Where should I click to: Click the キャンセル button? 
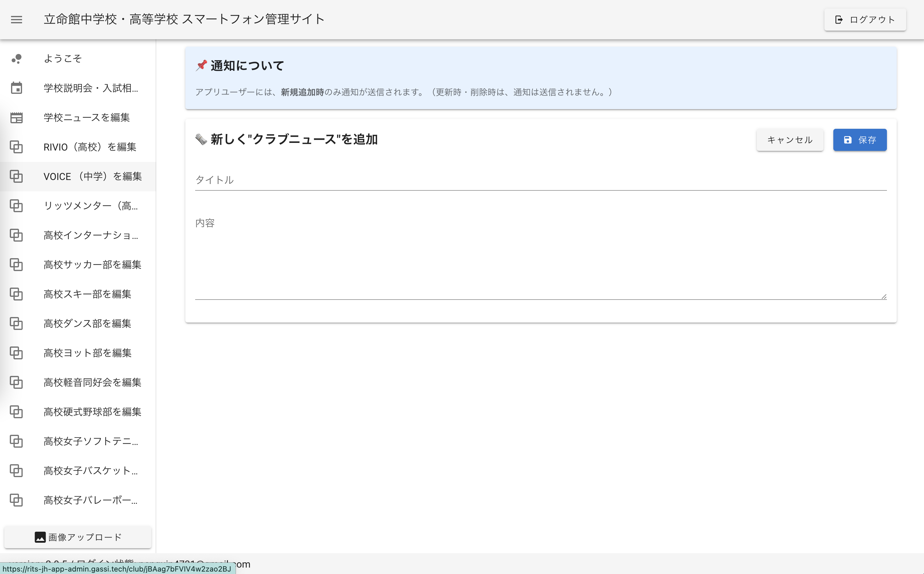[790, 140]
